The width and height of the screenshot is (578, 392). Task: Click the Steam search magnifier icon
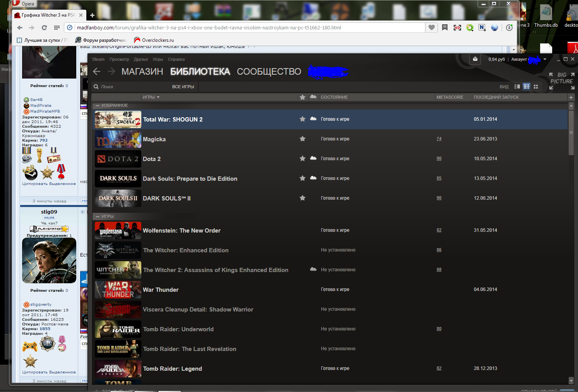click(x=96, y=87)
